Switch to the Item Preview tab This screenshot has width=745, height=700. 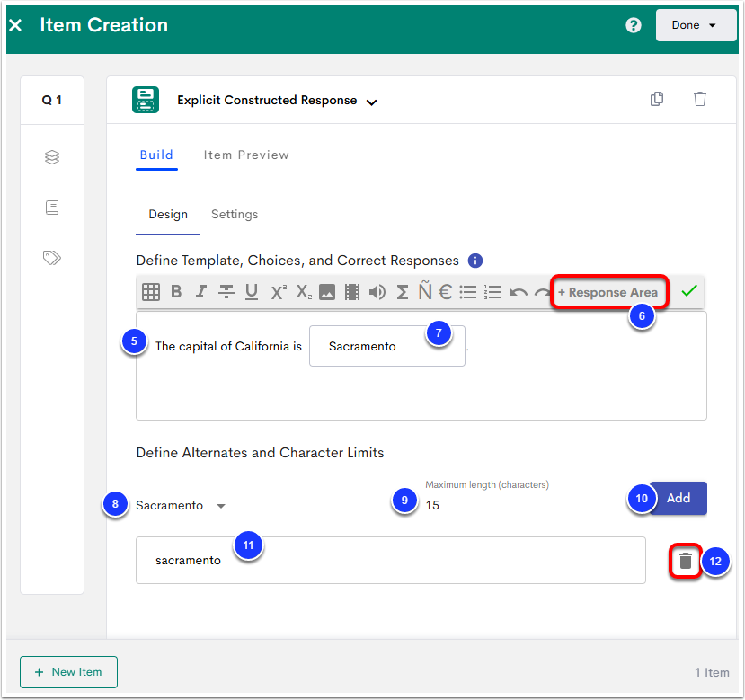tap(246, 155)
